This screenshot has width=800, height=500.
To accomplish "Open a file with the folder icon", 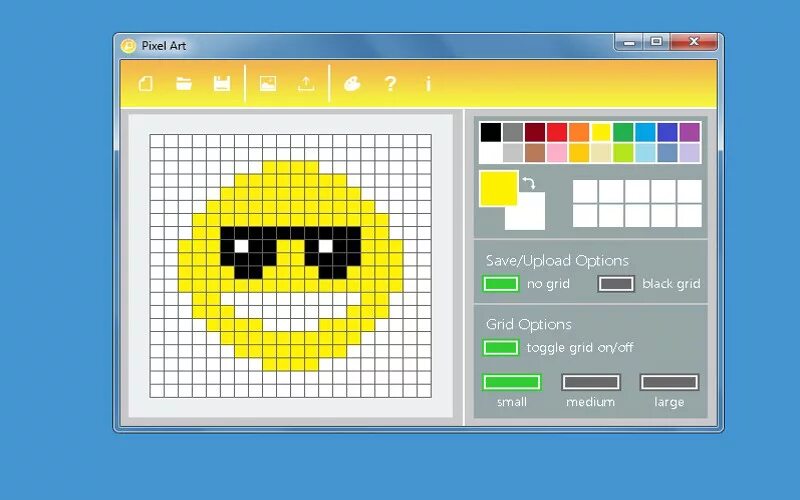I will (184, 84).
